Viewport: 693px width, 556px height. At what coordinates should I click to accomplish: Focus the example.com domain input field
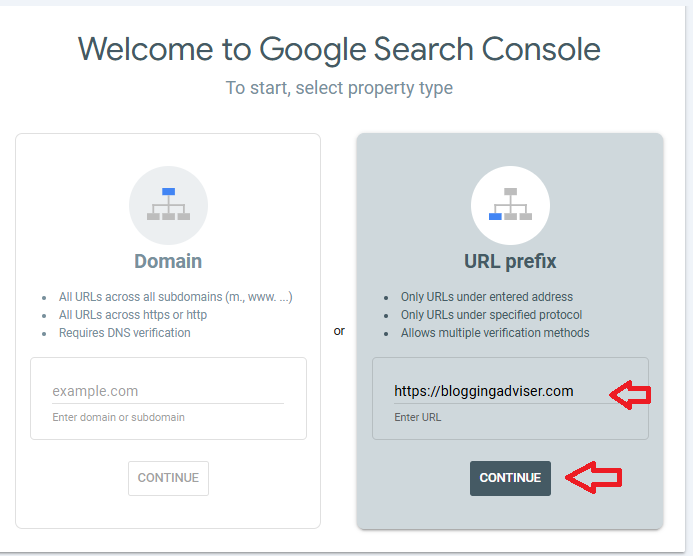(168, 391)
